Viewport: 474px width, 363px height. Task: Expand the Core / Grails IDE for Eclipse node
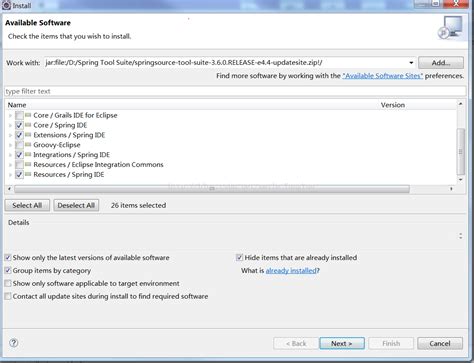coord(10,116)
